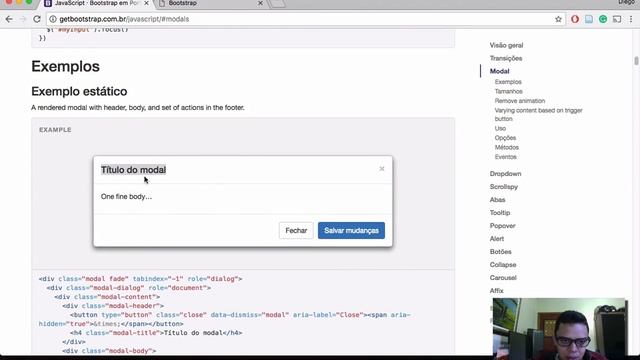Jump to Uso subsection link
640x360 pixels.
point(500,129)
